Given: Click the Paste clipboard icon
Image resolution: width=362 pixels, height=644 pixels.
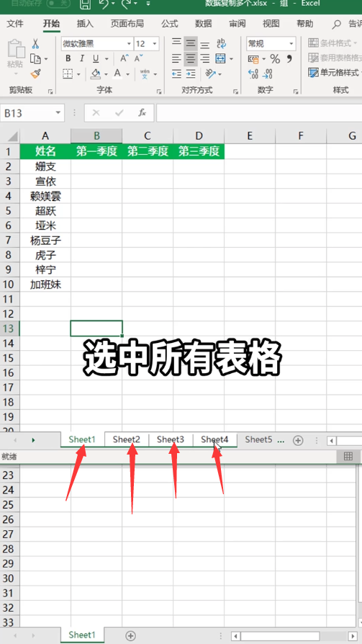Looking at the screenshot, I should coord(15,48).
